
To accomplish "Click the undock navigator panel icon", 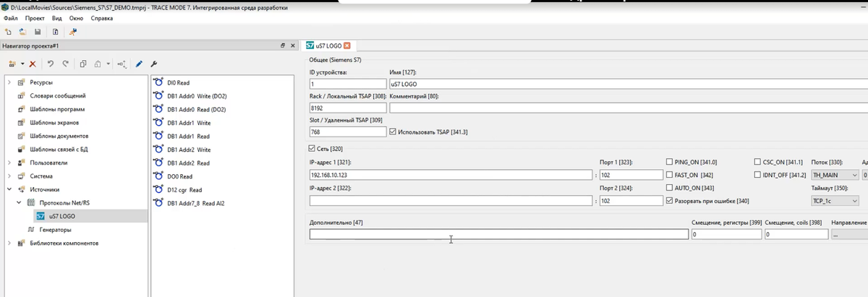I will [283, 46].
